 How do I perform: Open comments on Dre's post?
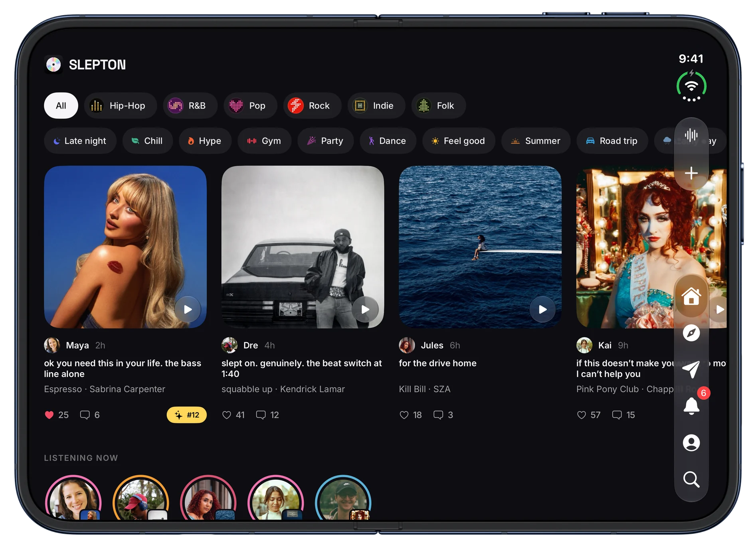267,415
